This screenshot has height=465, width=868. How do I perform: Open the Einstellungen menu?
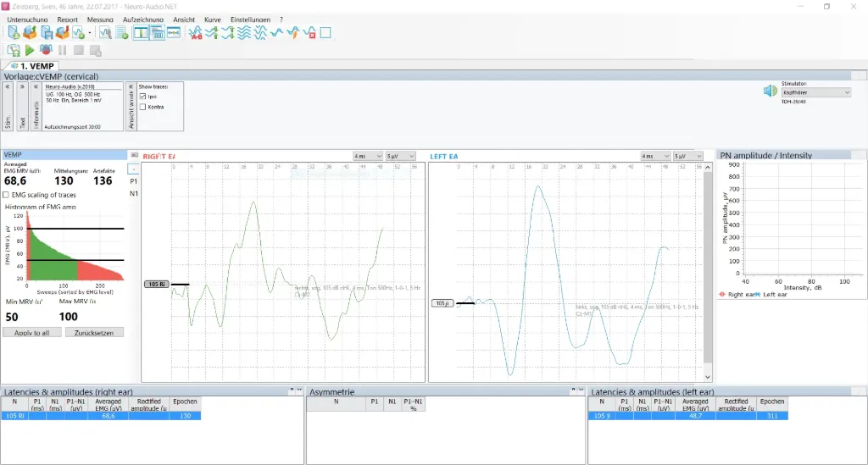(x=250, y=19)
